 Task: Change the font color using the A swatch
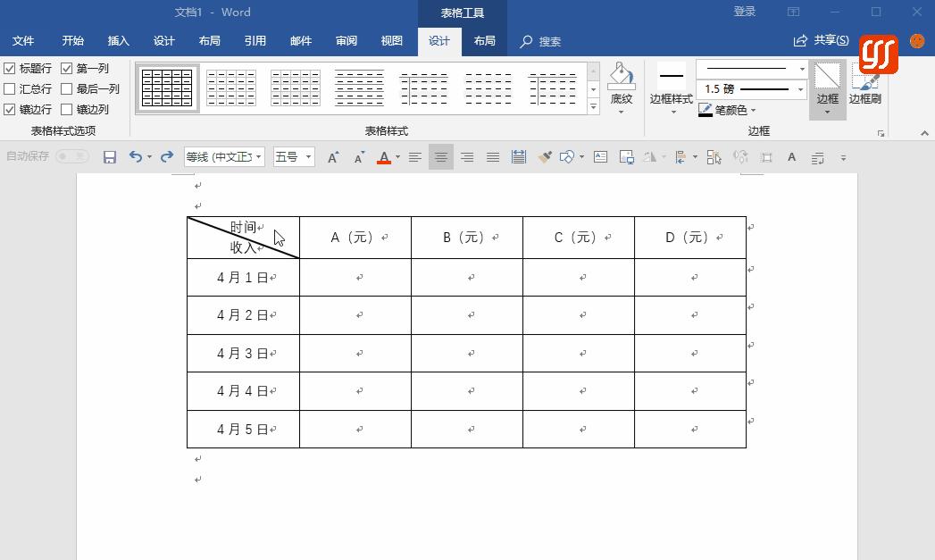(384, 157)
